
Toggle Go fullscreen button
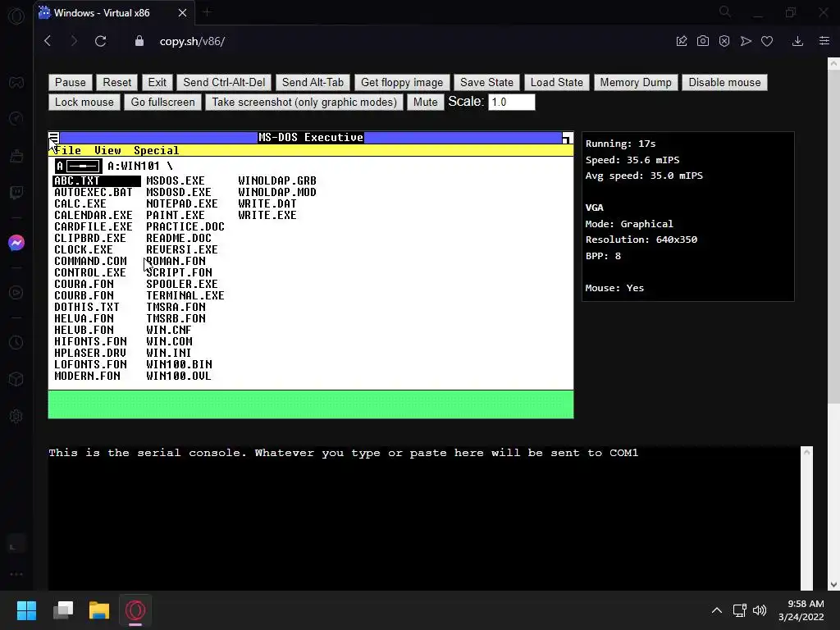163,103
